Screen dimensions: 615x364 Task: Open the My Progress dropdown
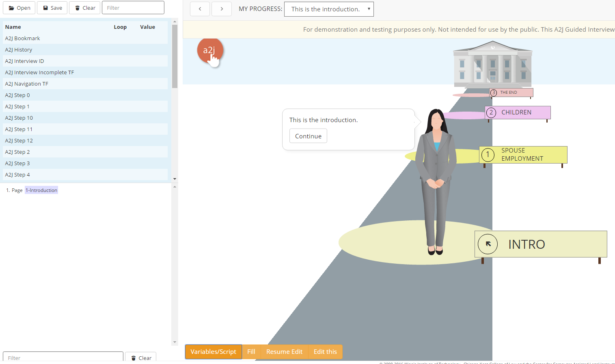329,9
